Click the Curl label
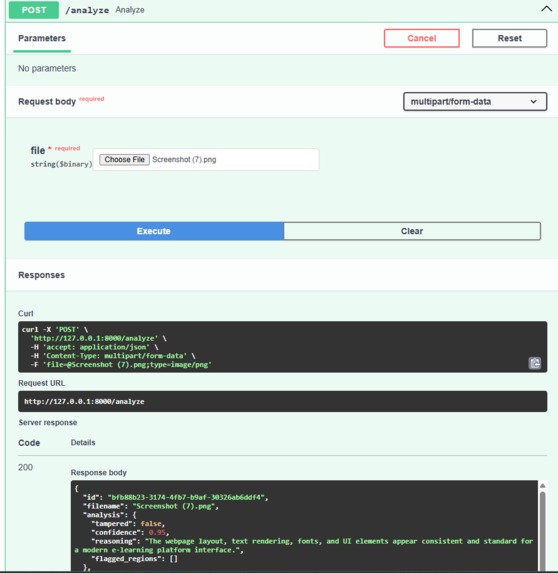 tap(26, 314)
